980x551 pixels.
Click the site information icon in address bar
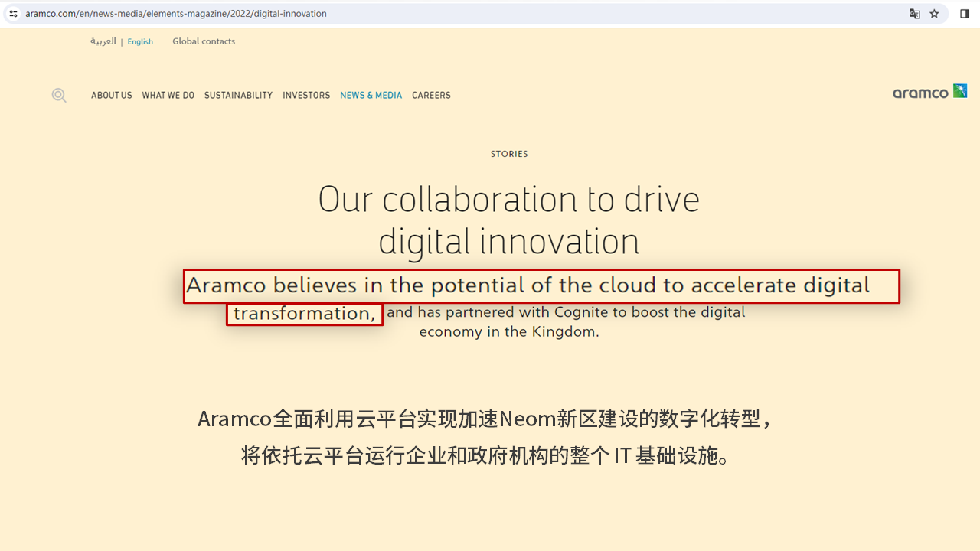13,14
